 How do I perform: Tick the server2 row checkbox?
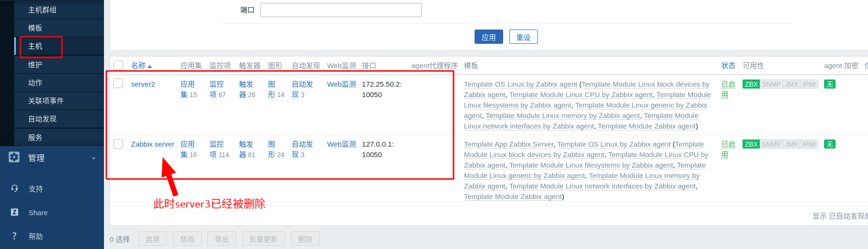click(118, 83)
